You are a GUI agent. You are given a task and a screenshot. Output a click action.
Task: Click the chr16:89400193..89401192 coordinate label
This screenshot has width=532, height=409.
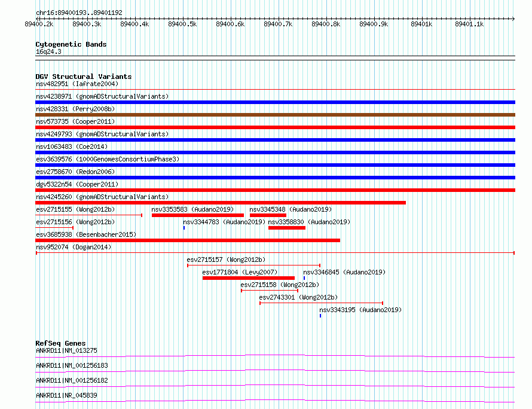click(x=79, y=13)
